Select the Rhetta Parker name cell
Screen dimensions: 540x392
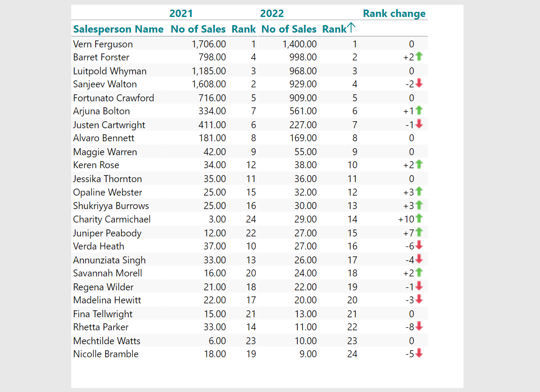(x=101, y=327)
